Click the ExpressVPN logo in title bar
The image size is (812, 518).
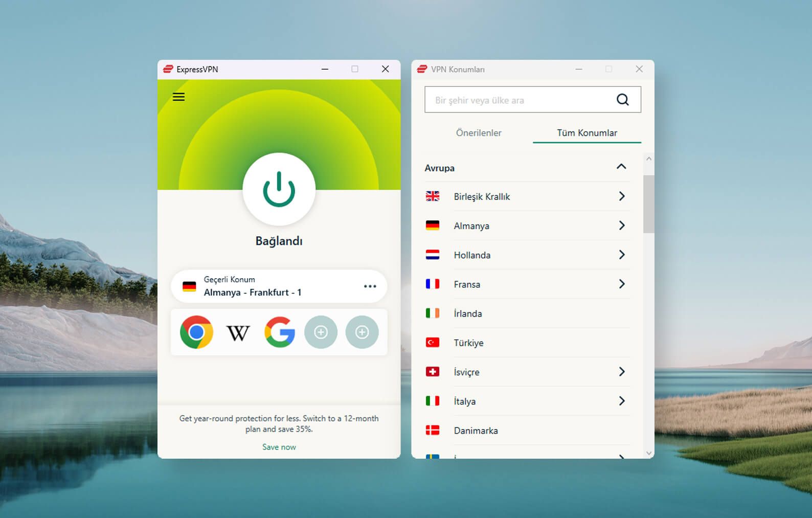[x=168, y=69]
